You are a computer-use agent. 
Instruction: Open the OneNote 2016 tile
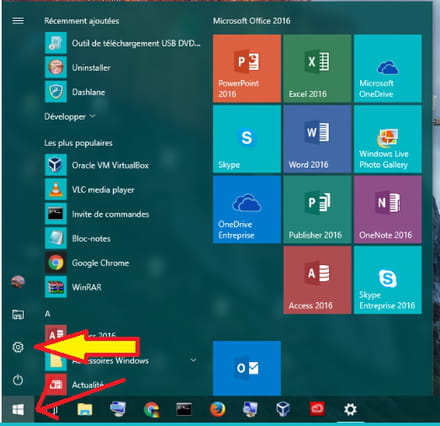click(388, 210)
